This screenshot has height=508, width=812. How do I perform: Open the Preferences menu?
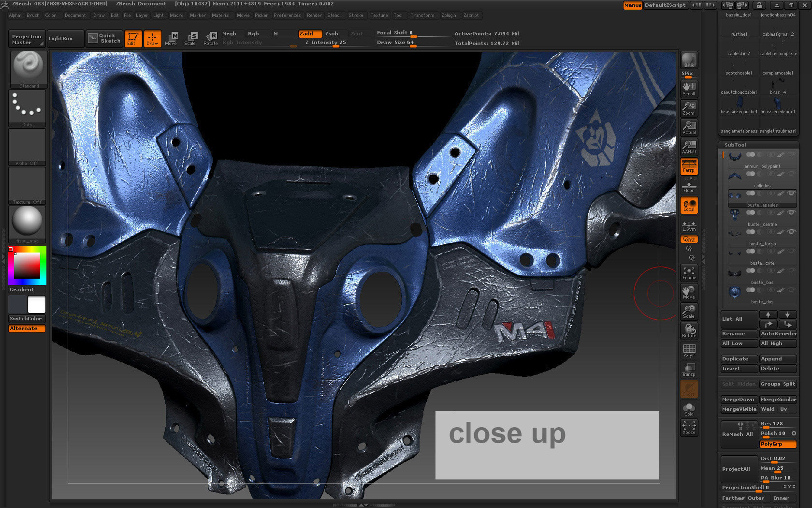point(287,15)
